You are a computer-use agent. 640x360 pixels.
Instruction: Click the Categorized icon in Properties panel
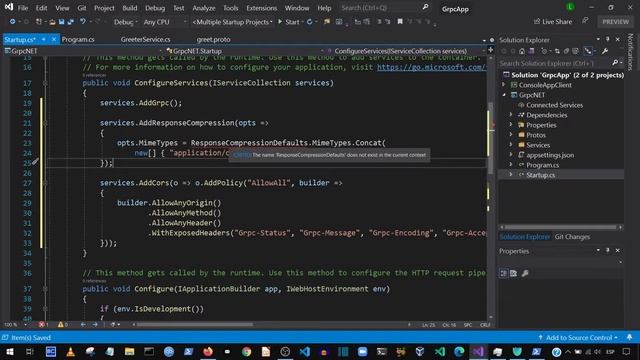504,273
